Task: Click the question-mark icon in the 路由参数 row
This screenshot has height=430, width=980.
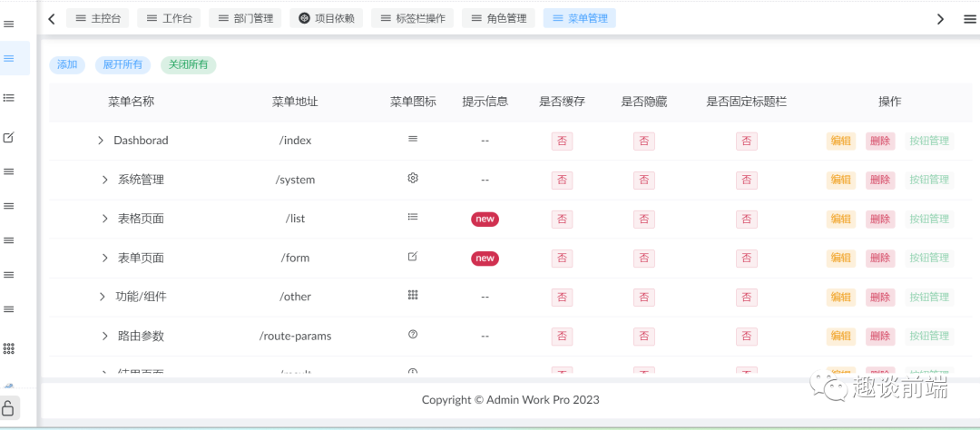Action: pos(413,335)
